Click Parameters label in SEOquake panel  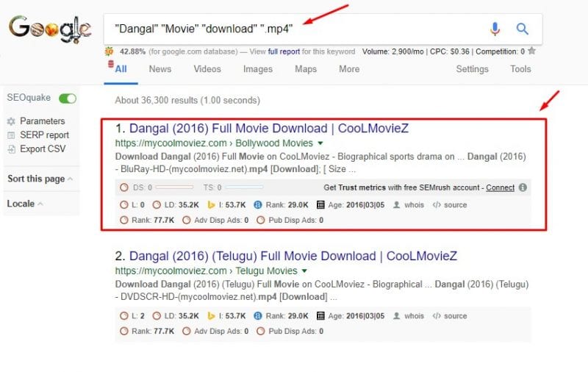43,121
